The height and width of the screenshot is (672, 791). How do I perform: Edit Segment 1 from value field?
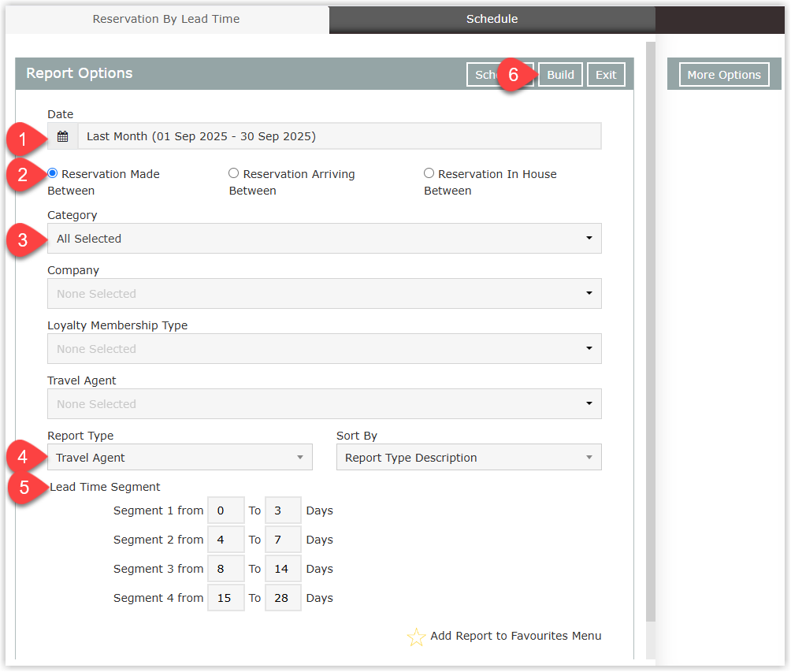(225, 510)
